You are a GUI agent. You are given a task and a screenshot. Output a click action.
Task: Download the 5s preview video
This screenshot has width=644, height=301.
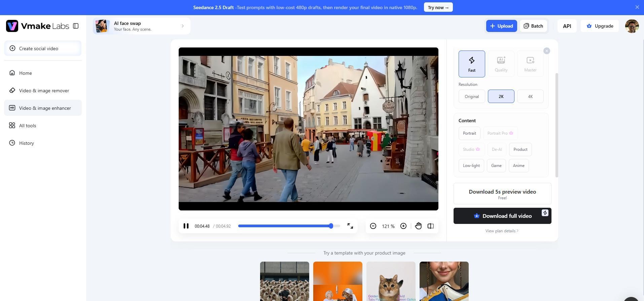502,194
